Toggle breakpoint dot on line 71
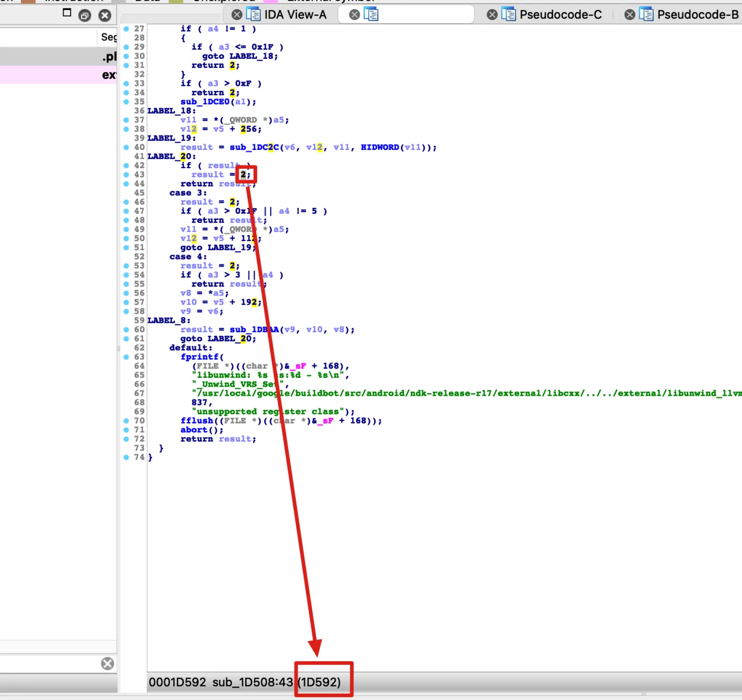The image size is (742, 700). tap(126, 430)
